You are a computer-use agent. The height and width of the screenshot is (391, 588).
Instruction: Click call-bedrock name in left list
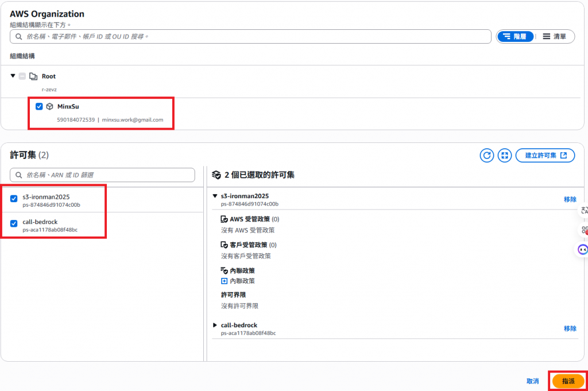point(40,222)
